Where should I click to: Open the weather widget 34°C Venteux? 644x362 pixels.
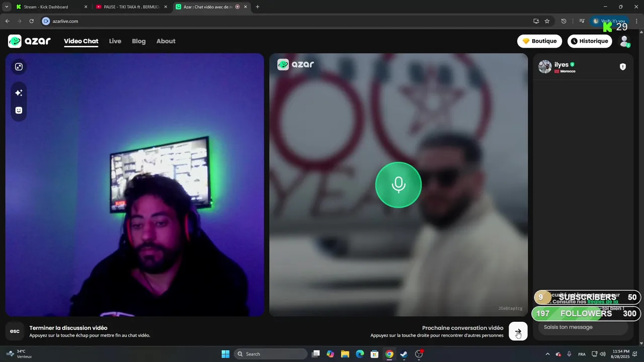[20, 354]
